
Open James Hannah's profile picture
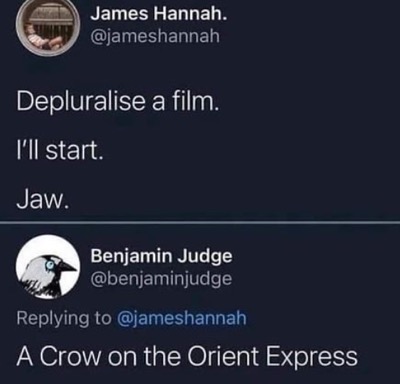(48, 27)
